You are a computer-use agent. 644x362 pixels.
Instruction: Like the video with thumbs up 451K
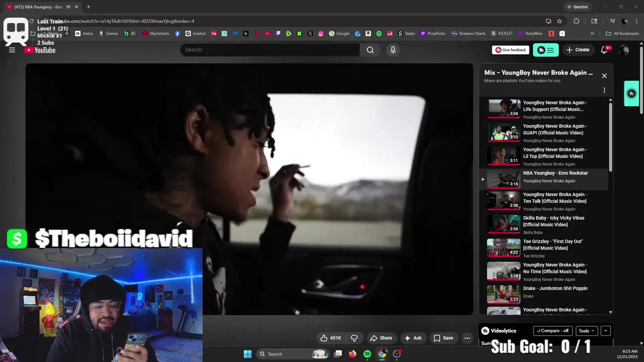tap(331, 338)
